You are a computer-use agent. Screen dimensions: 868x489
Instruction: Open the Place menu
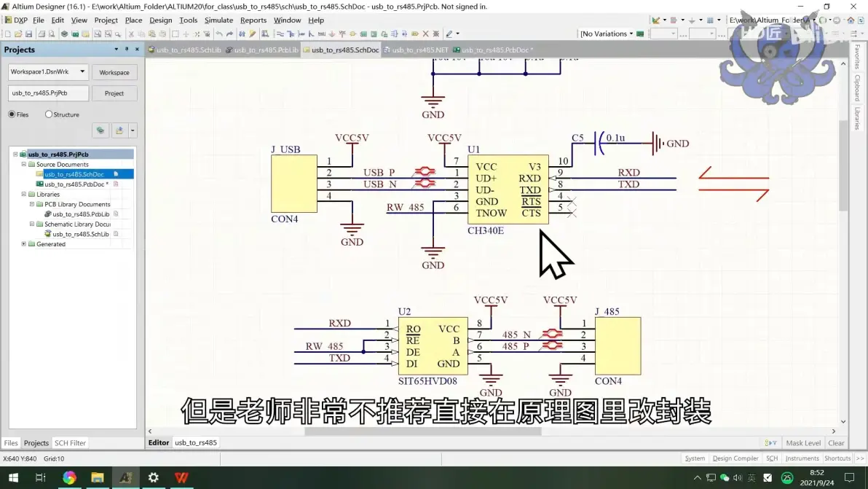(133, 20)
